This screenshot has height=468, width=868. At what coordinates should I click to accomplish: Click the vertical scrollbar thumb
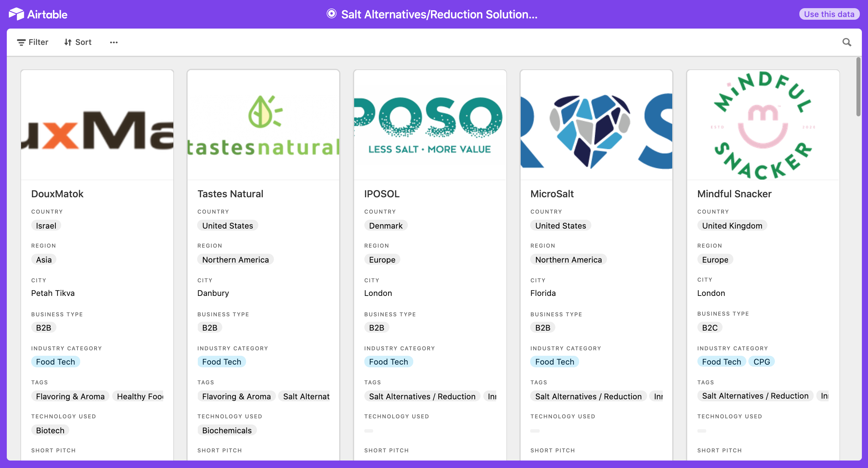[x=858, y=87]
